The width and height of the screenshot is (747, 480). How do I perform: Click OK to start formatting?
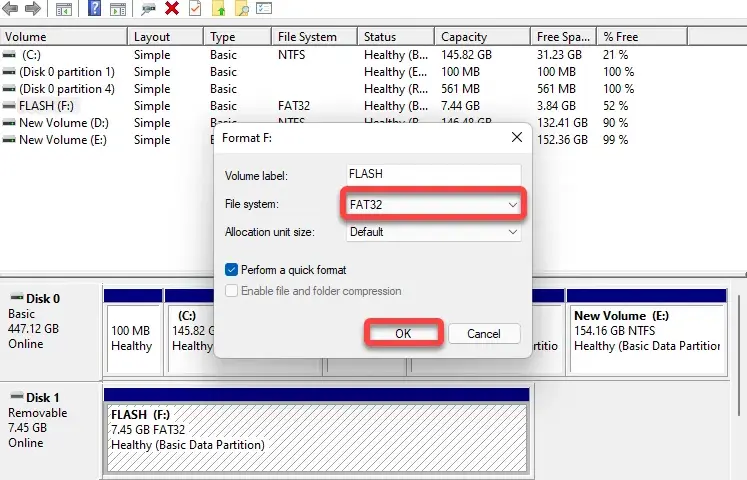click(x=403, y=333)
